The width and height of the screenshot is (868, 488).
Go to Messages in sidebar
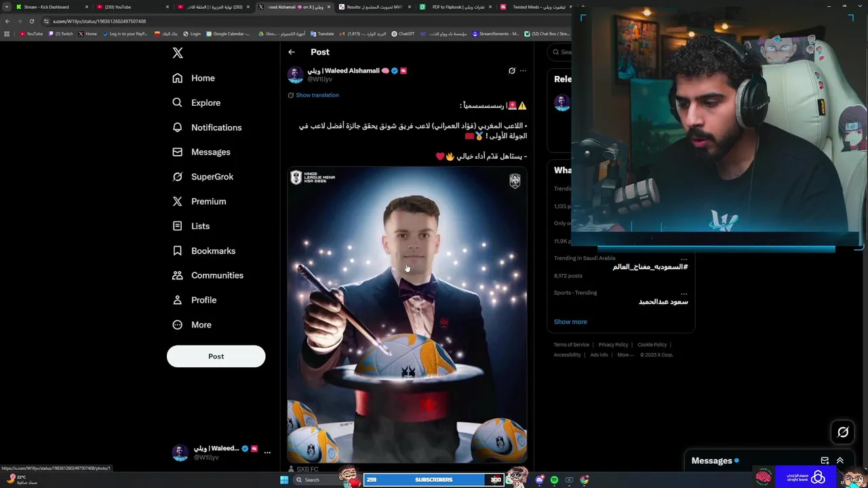[201, 152]
